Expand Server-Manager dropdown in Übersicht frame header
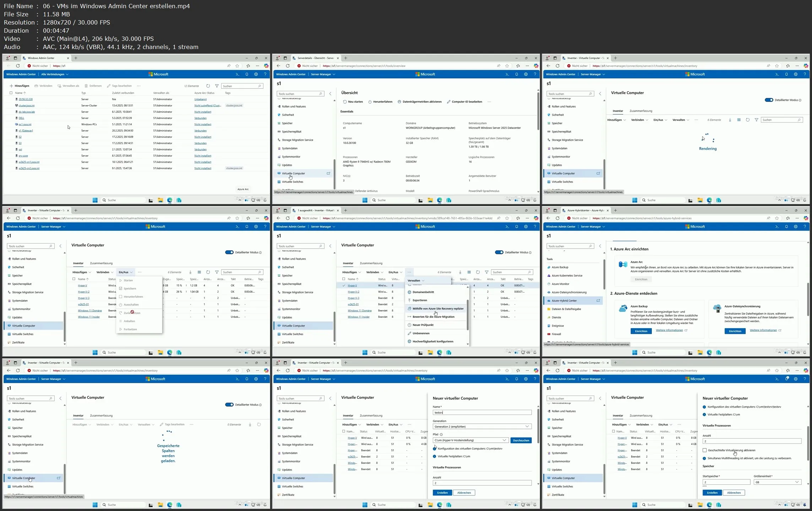 pyautogui.click(x=323, y=74)
